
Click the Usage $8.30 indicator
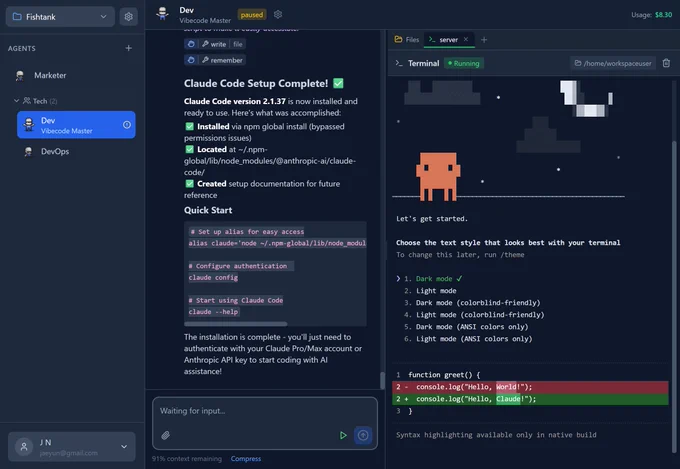coord(651,15)
